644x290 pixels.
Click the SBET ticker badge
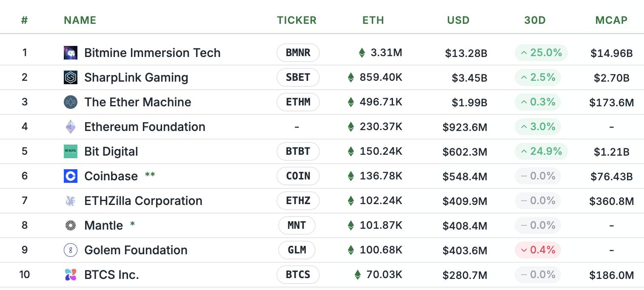(298, 77)
